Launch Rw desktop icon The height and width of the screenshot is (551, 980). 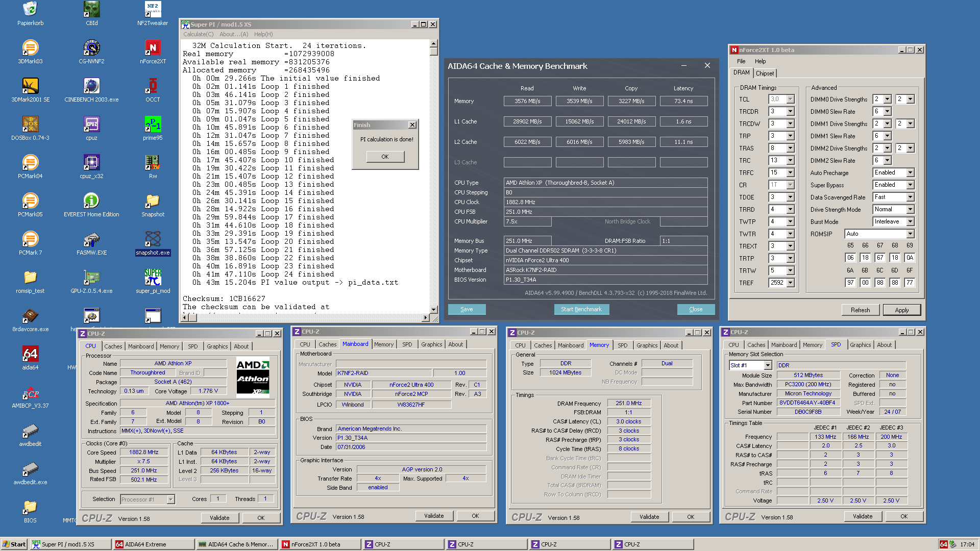153,167
